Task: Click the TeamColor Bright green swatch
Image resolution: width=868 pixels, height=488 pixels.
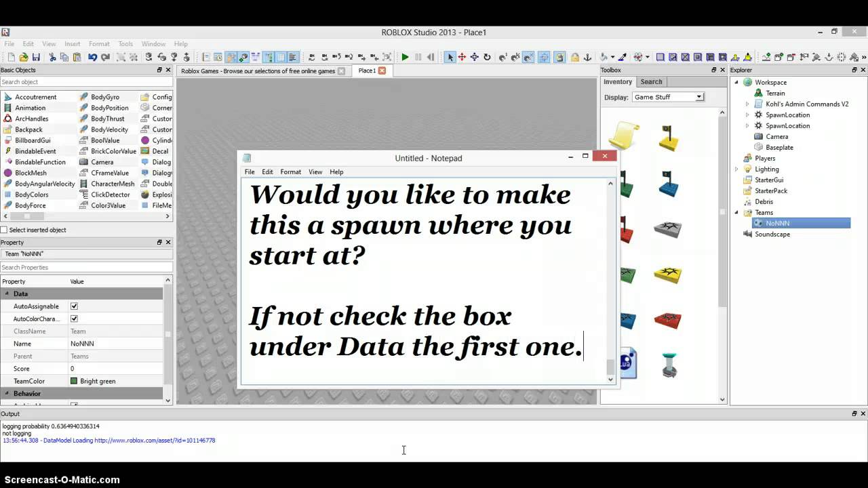Action: tap(74, 381)
